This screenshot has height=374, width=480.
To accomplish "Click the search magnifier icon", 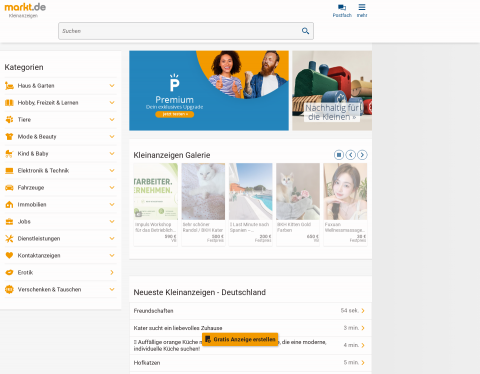I will click(305, 31).
